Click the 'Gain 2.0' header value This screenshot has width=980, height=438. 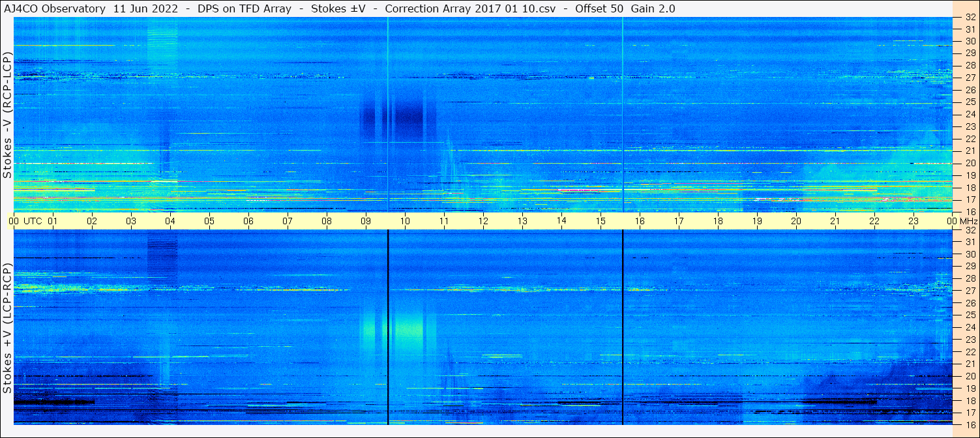653,9
